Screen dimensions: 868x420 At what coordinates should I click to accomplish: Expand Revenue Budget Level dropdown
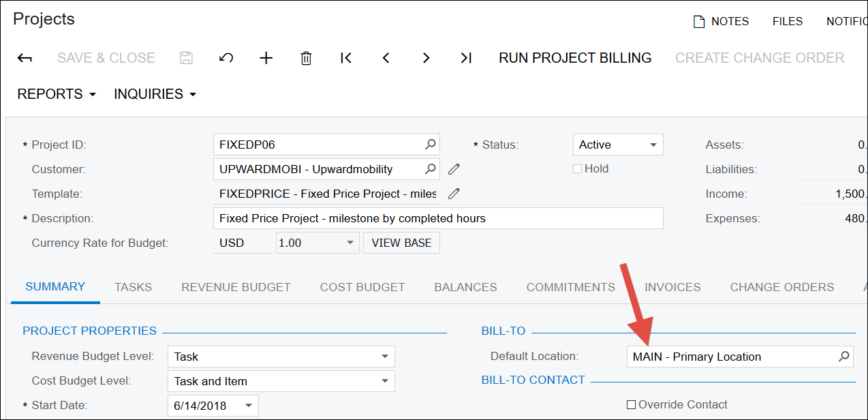pos(385,357)
